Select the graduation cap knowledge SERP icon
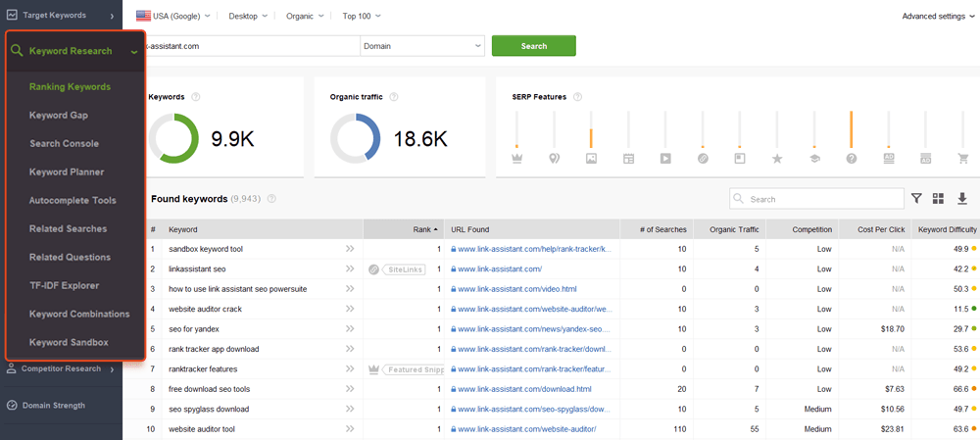Viewport: 980px width, 440px height. coord(814,159)
